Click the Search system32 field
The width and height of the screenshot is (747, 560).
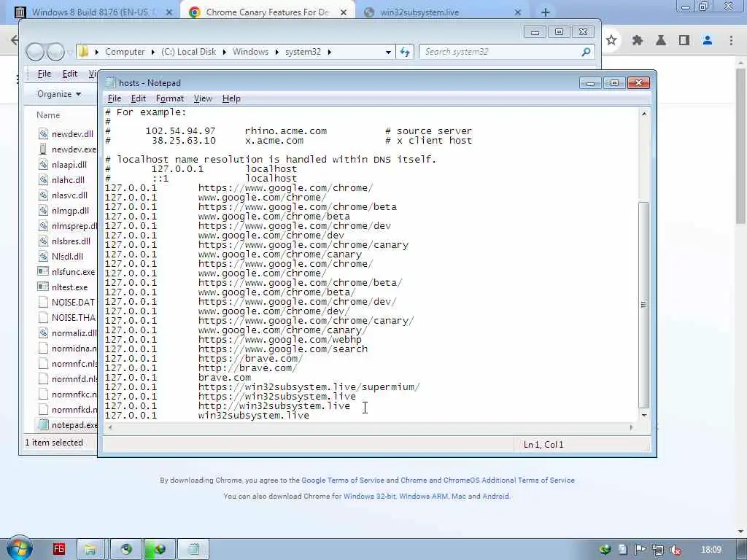(x=500, y=52)
